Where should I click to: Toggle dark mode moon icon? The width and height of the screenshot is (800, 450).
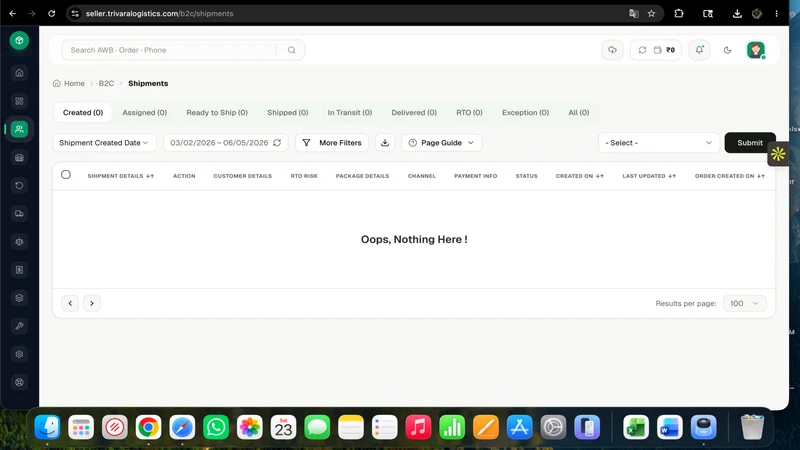(x=728, y=50)
